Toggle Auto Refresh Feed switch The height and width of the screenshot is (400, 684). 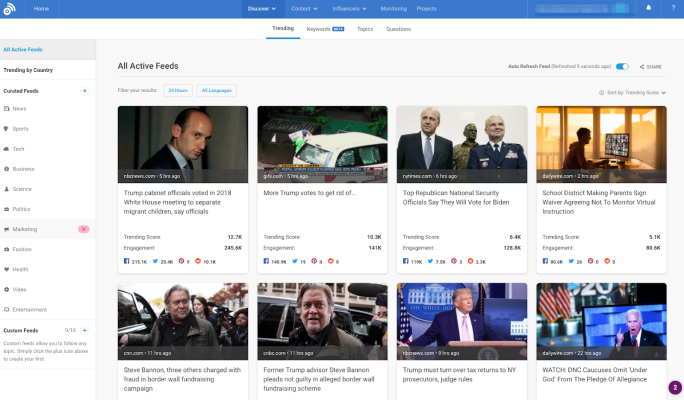point(622,67)
